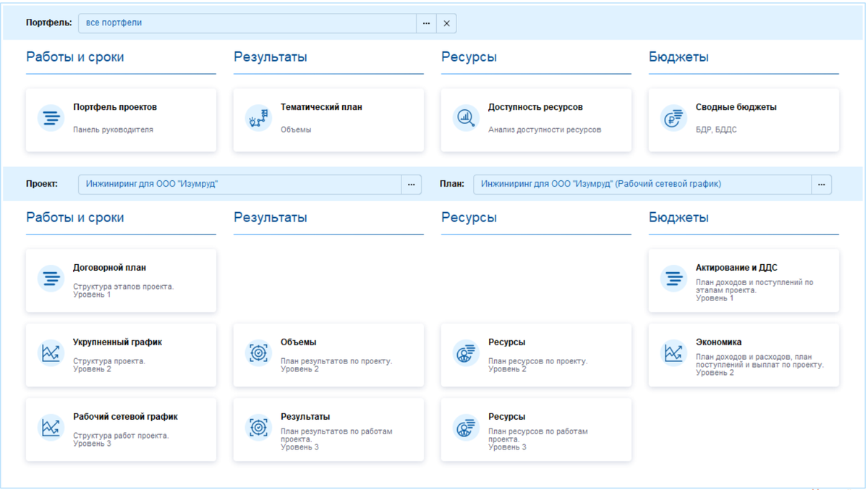Open the Укрупненный график title
868x490 pixels.
[117, 342]
